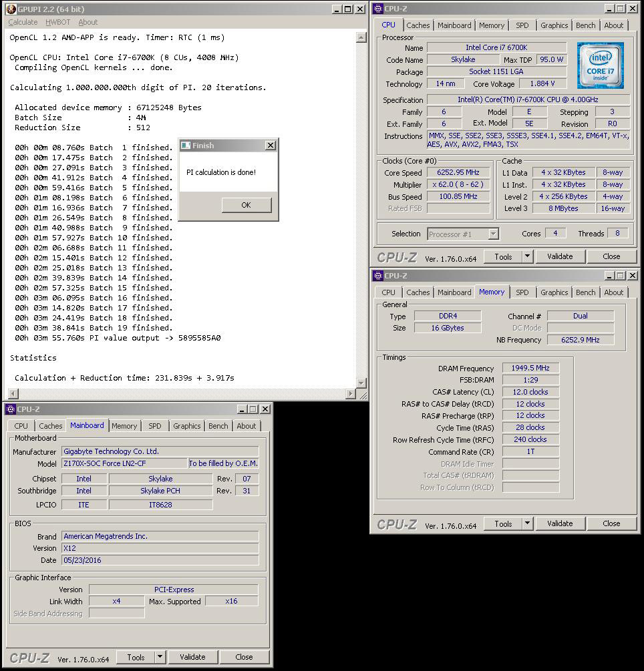The width and height of the screenshot is (644, 671).
Task: Open the Calculate menu in GPUPI
Action: tap(23, 22)
